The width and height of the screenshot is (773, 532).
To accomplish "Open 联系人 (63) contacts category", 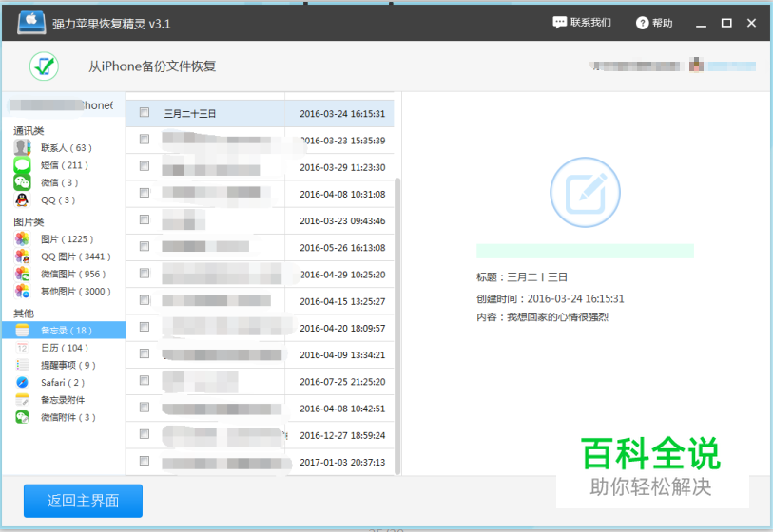I will tap(66, 148).
